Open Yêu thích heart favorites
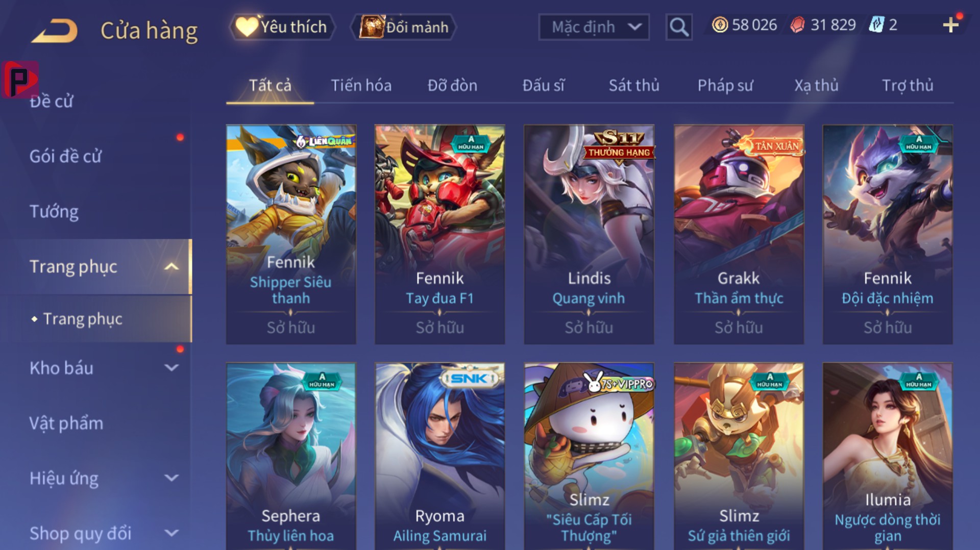 click(x=282, y=27)
